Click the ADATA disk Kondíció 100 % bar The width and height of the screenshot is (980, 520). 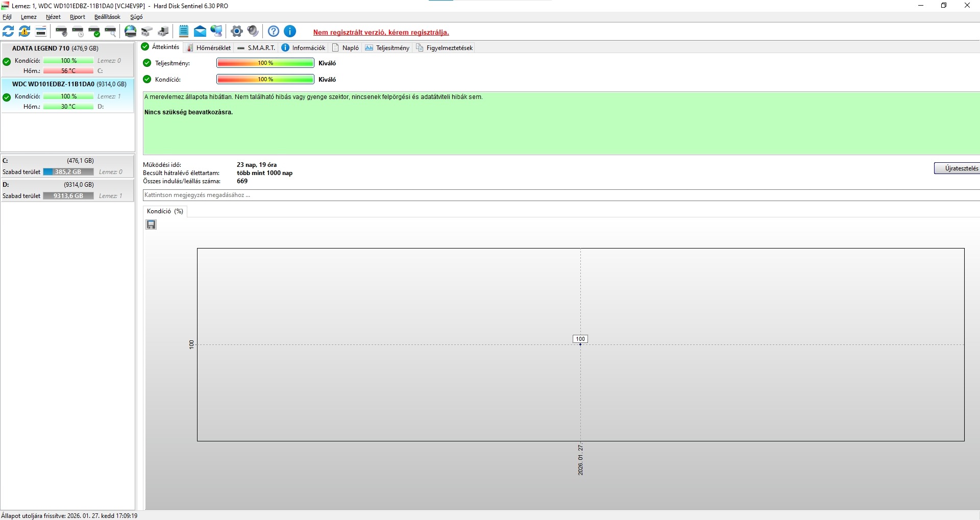(68, 61)
